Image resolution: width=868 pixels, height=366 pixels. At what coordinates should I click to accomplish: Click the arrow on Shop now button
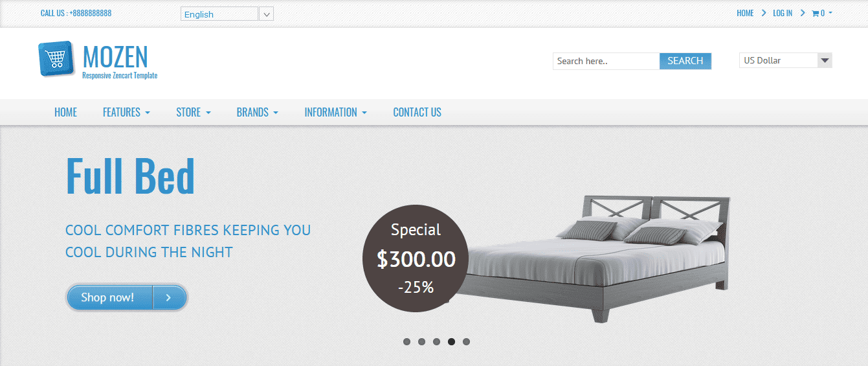tap(169, 297)
